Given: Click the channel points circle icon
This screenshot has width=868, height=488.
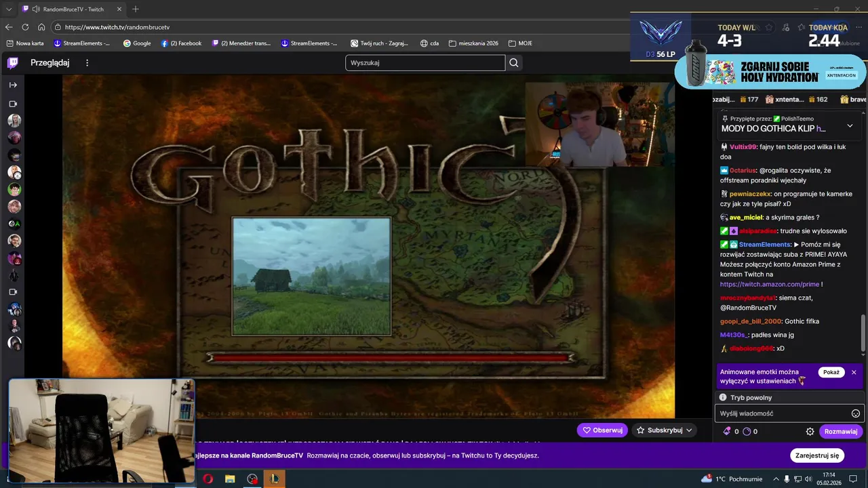Looking at the screenshot, I should click(747, 431).
